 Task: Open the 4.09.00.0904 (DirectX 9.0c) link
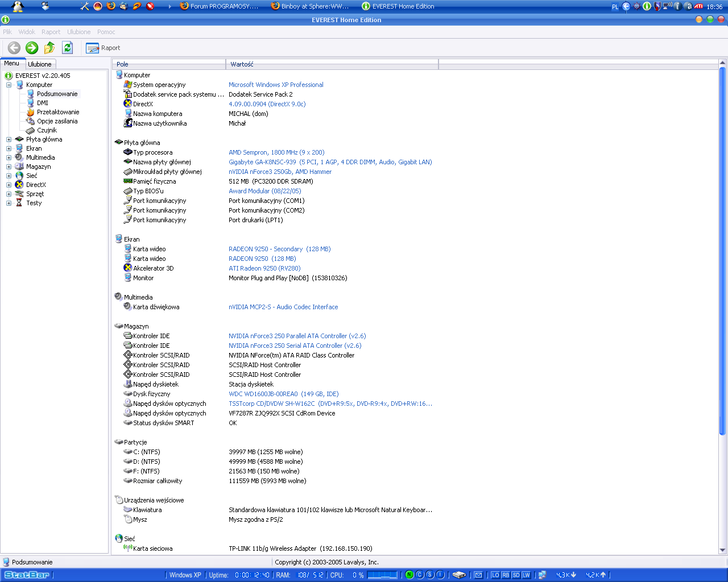[x=267, y=104]
